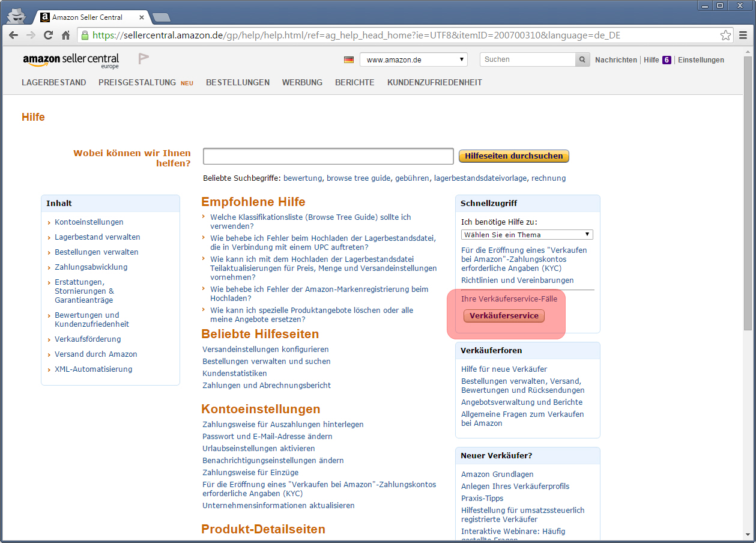This screenshot has height=543, width=756.
Task: Click popular search term 'lagerbestandsdateivorlage'
Action: point(480,178)
